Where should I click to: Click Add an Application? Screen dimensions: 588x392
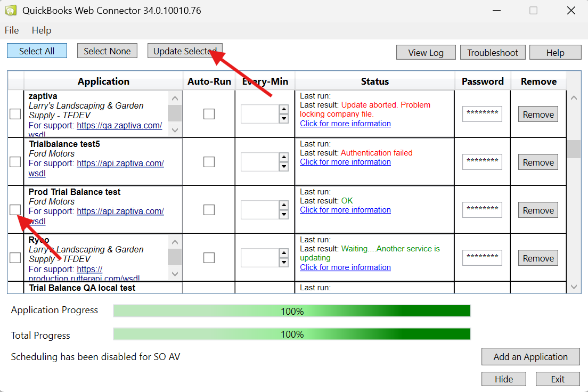(x=530, y=357)
